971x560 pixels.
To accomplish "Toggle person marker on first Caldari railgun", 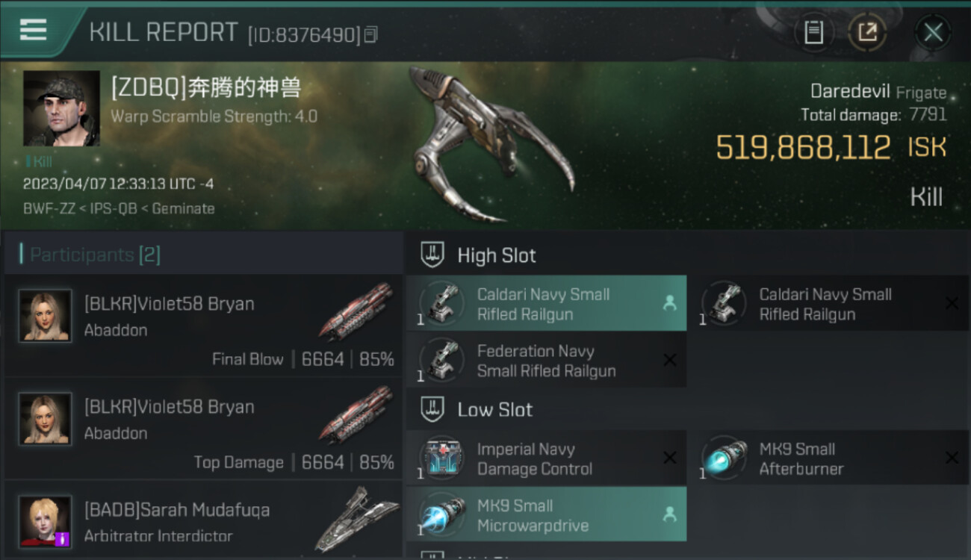I will point(669,303).
